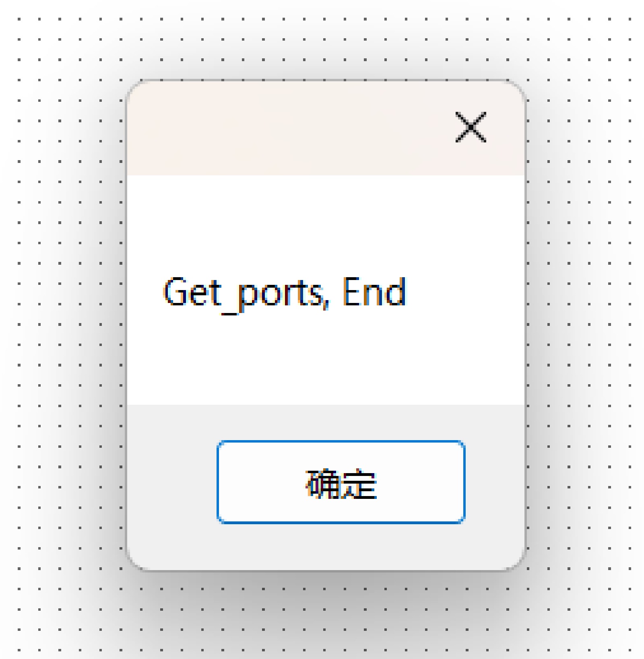Click the word 'End' in the message
Image resolution: width=644 pixels, height=659 pixels.
pyautogui.click(x=374, y=292)
